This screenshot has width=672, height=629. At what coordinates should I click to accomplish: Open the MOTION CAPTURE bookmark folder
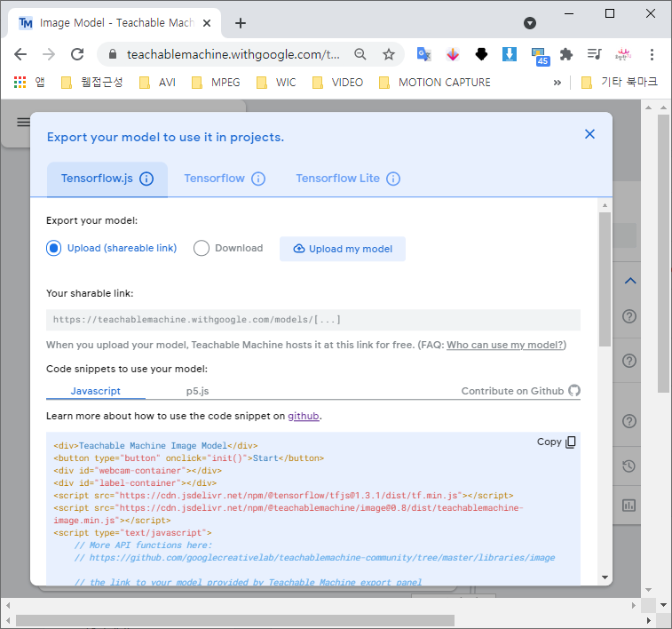[x=435, y=83]
